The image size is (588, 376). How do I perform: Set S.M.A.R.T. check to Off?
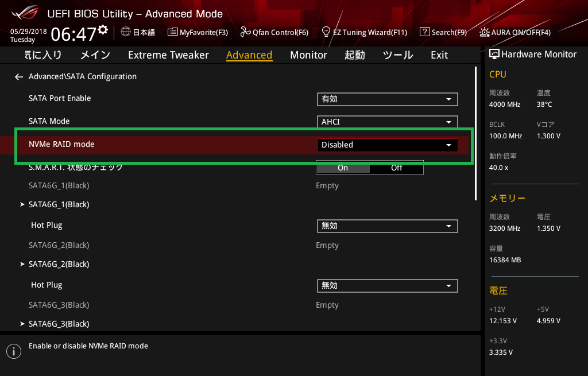[x=396, y=168]
